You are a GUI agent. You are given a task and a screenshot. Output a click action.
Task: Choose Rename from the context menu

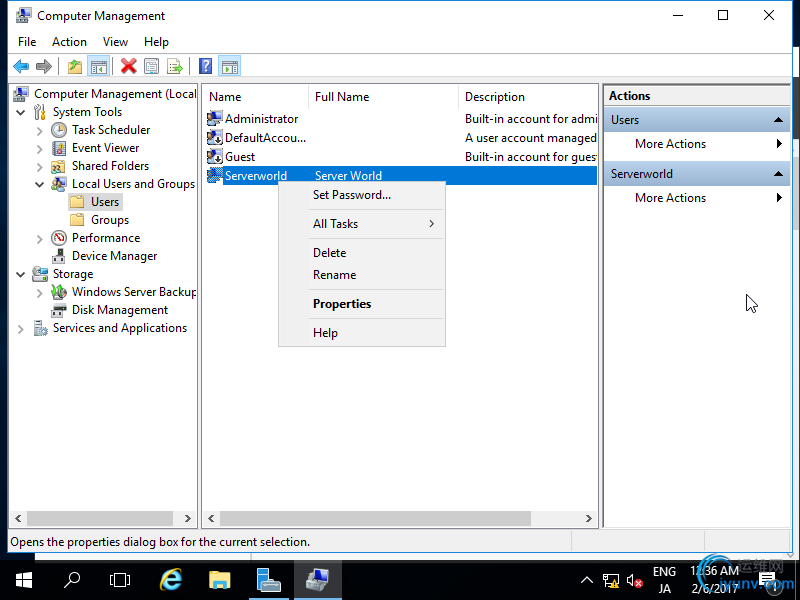click(362, 275)
